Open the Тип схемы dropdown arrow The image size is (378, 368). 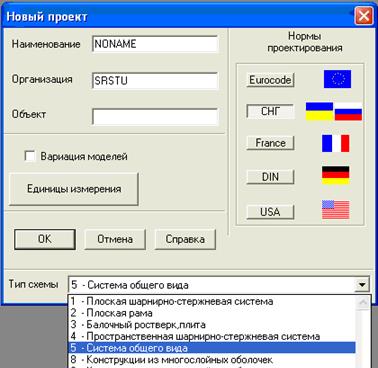coord(362,285)
